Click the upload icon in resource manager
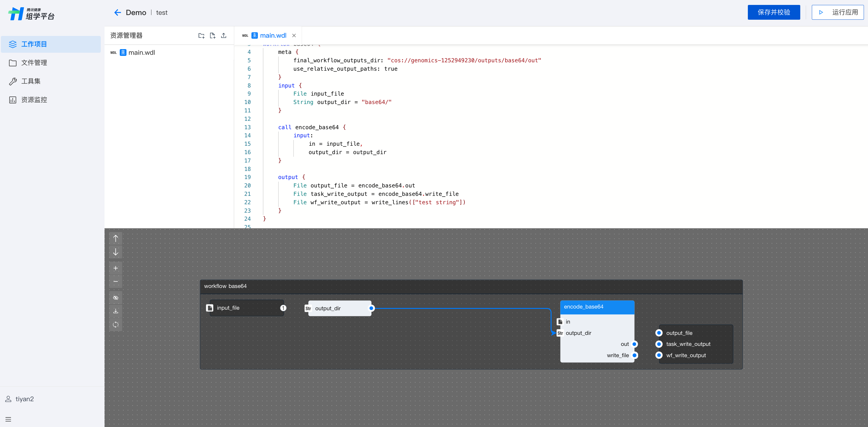The width and height of the screenshot is (868, 427). pyautogui.click(x=224, y=35)
